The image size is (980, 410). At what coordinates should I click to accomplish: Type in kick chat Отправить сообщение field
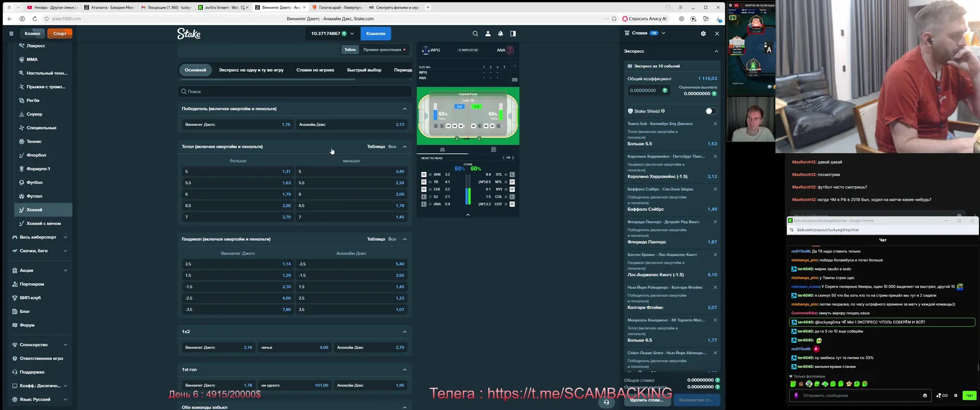point(861,395)
